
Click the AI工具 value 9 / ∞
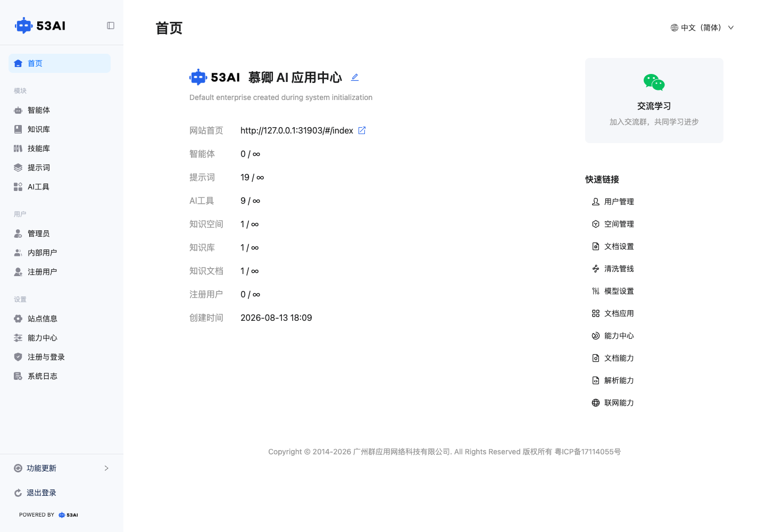pos(251,201)
